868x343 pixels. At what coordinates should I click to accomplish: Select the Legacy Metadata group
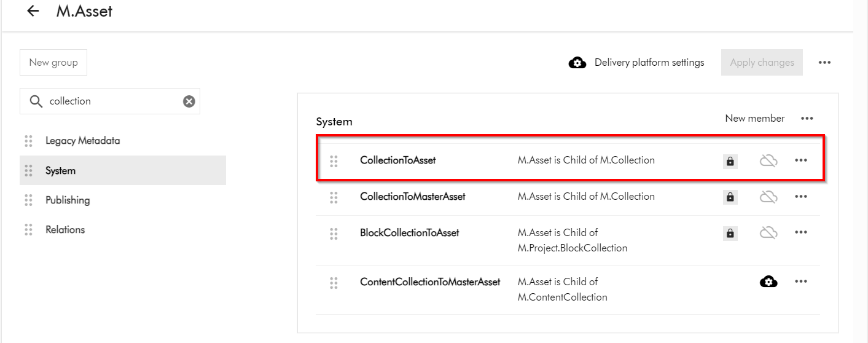(x=82, y=141)
